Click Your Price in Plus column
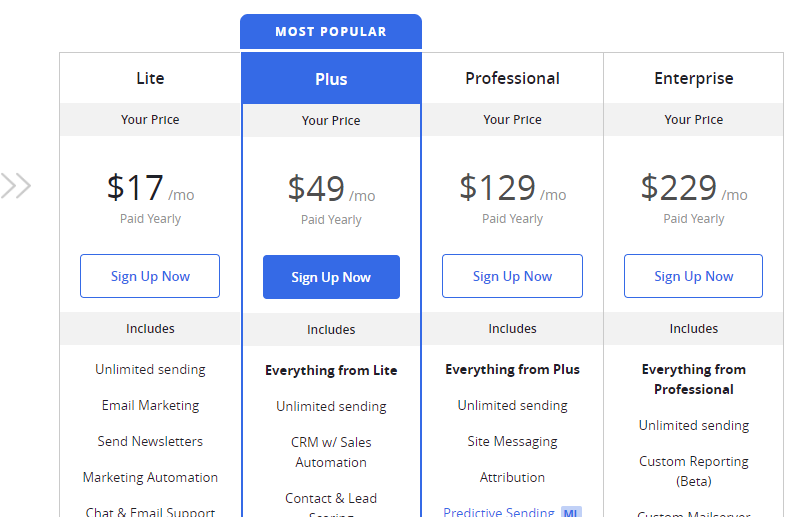 331,120
